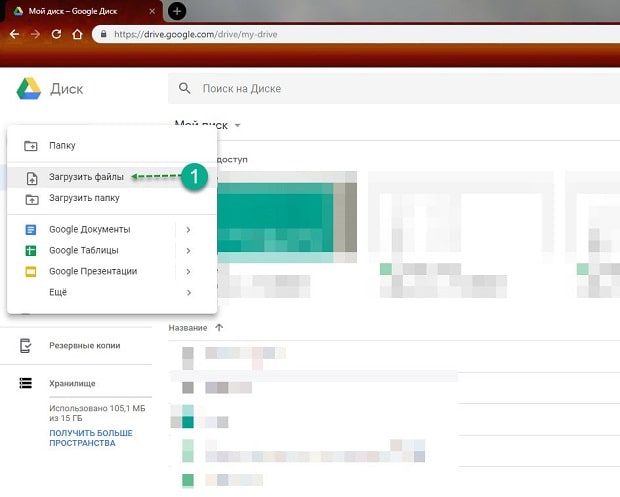
Task: Expand the Ещё submenu chevron
Action: (189, 293)
